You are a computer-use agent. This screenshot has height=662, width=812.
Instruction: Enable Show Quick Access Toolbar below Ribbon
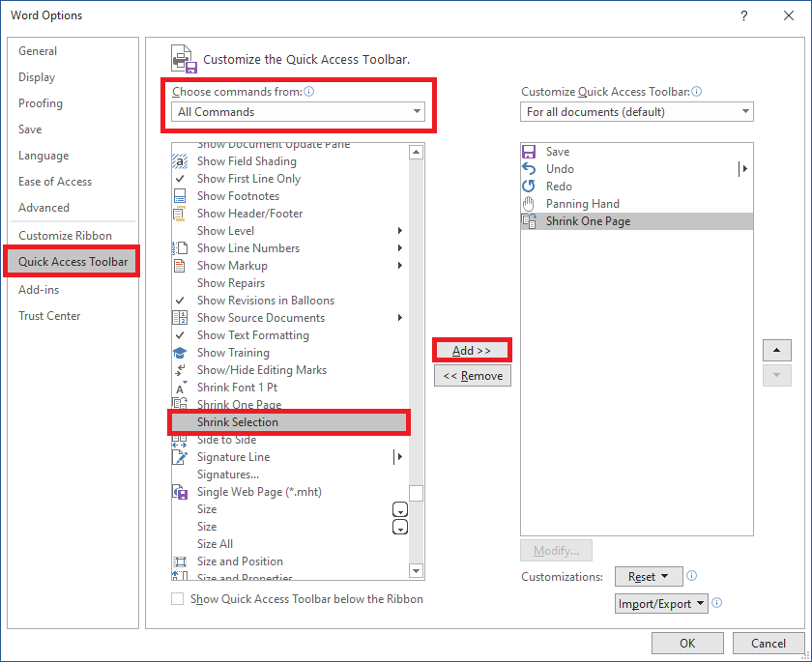[178, 599]
